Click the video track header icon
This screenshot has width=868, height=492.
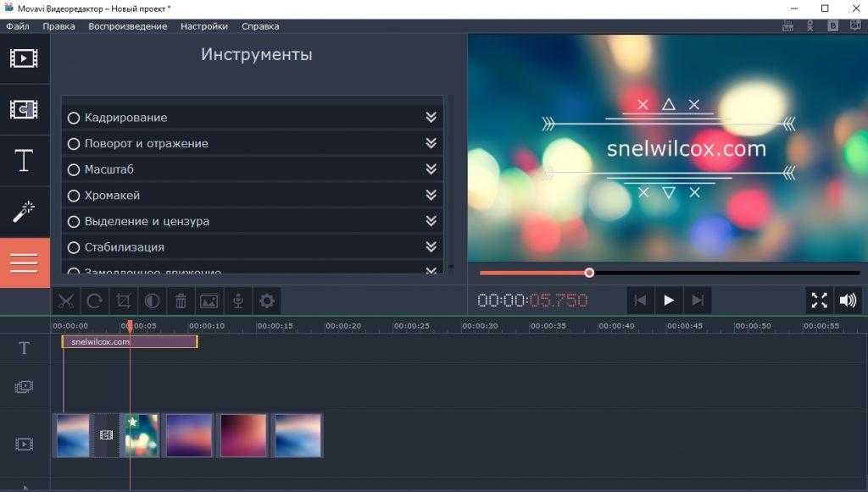click(25, 444)
